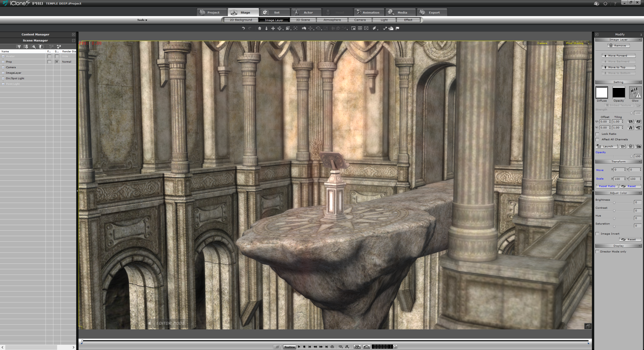
Task: Click the frame-selection focus brackets icon
Action: pos(295,28)
